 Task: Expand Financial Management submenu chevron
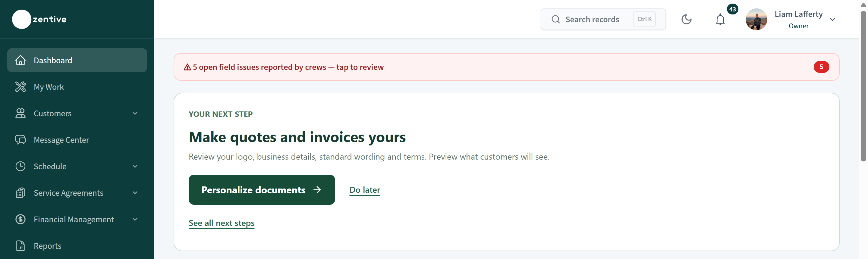point(135,220)
